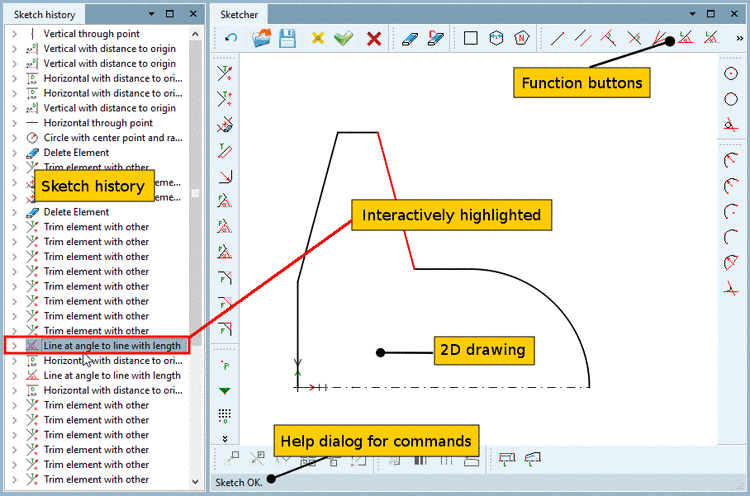
Task: Click the origin axis marker in the drawing
Action: point(298,387)
